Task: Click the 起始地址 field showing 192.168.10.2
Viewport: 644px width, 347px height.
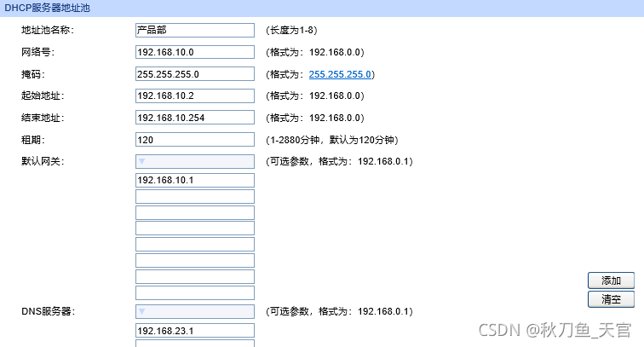Action: pos(195,95)
